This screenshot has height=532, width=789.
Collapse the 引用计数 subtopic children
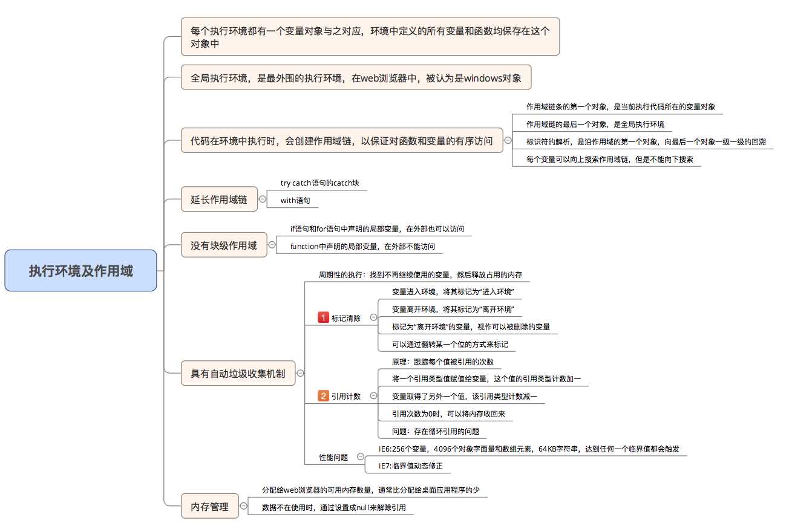(373, 396)
